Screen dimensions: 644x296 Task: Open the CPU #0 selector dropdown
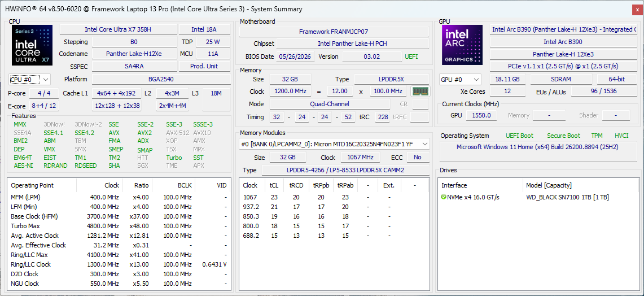coord(29,79)
